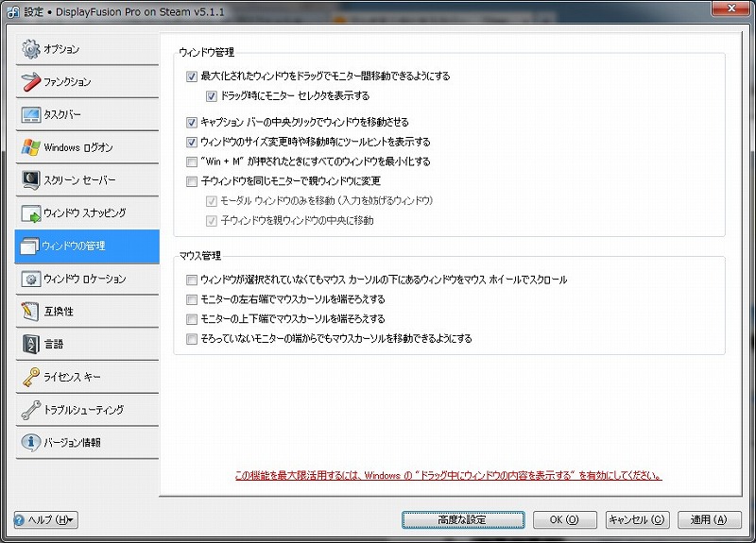Click the DisplayFusion icon in title bar
The height and width of the screenshot is (543, 756).
(13, 12)
